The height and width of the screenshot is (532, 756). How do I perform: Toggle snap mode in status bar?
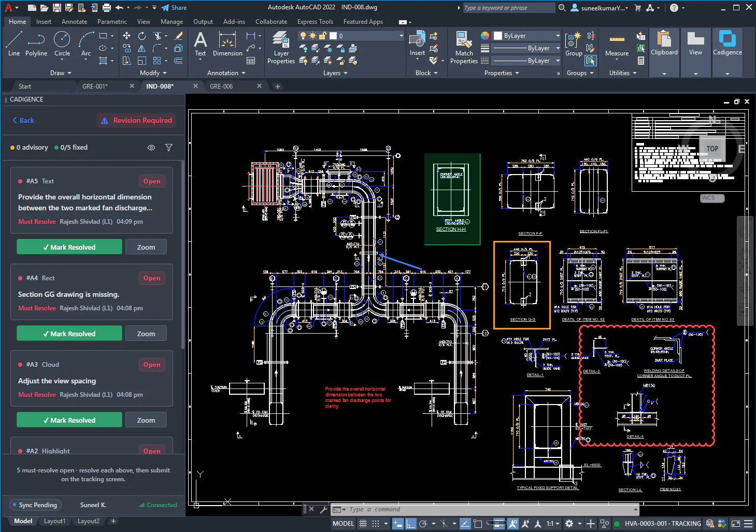376,524
